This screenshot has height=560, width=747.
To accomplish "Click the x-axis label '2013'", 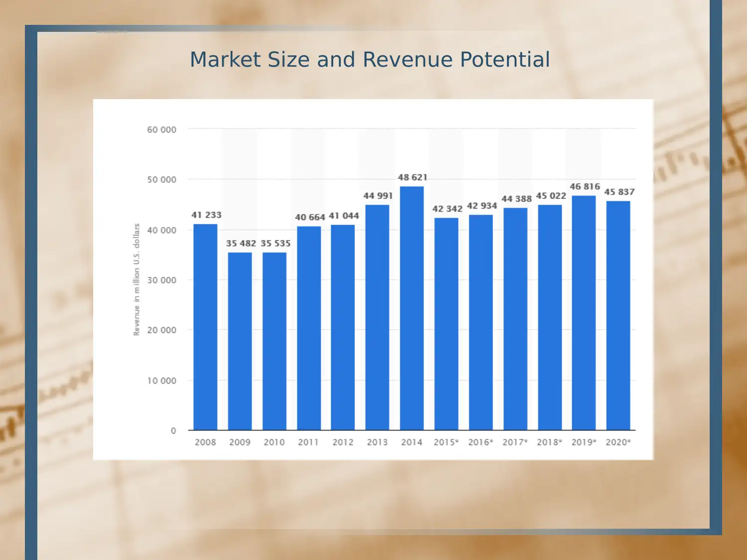I will 377,442.
